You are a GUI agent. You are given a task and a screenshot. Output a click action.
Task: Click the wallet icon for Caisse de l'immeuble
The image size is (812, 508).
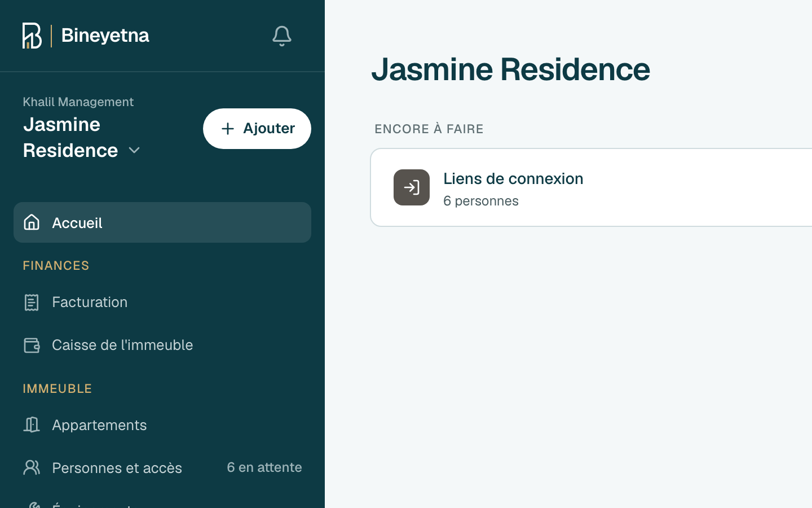[32, 345]
